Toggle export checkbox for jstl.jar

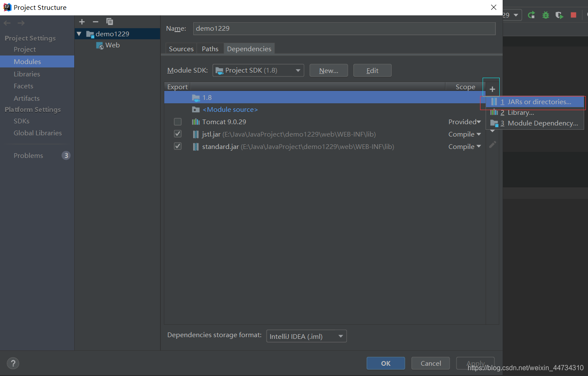[x=178, y=134]
